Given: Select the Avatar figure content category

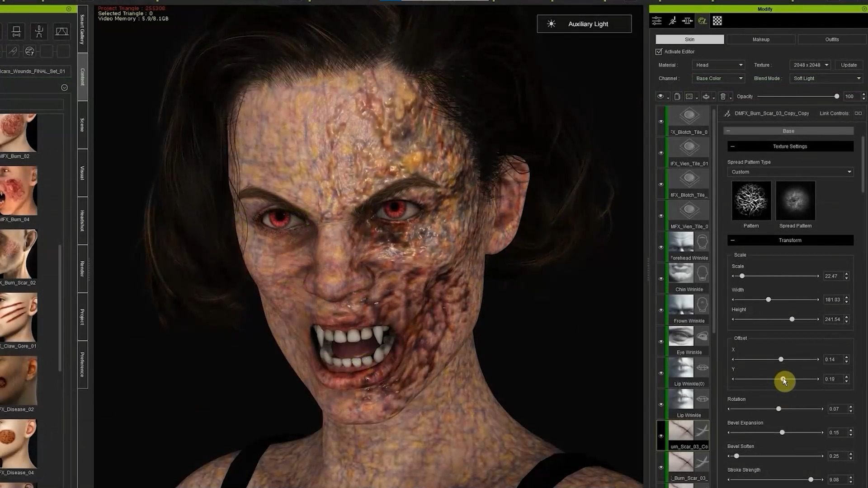Looking at the screenshot, I should 39,31.
